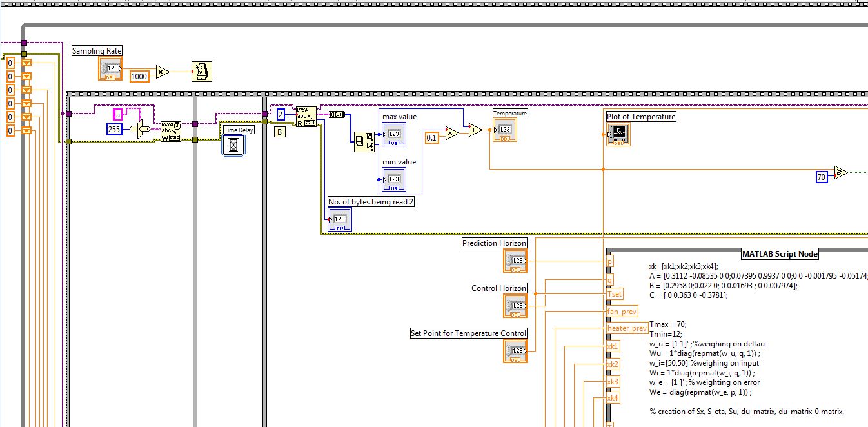Select the Wait metronome timing function

pyautogui.click(x=202, y=72)
